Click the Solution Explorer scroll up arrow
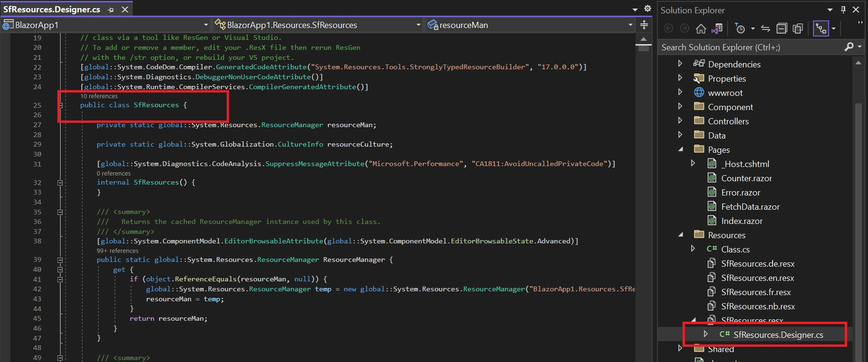Viewport: 868px width, 362px height. [858, 63]
